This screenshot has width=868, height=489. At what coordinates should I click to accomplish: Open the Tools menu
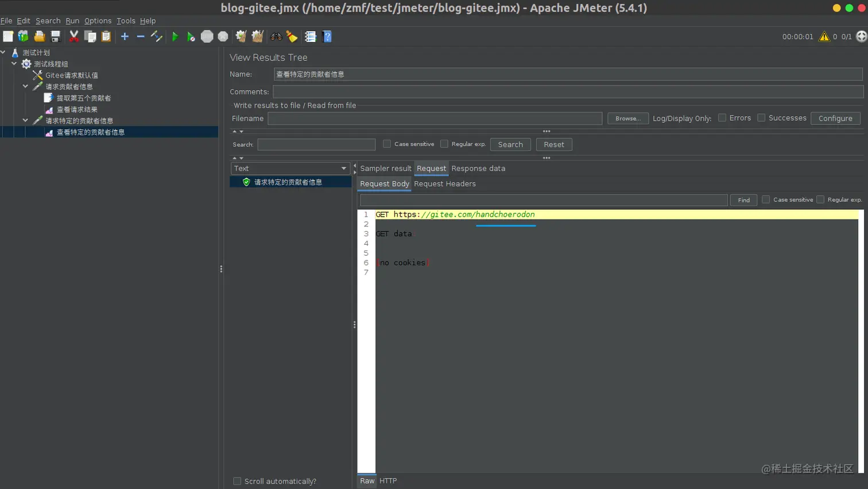pos(126,21)
